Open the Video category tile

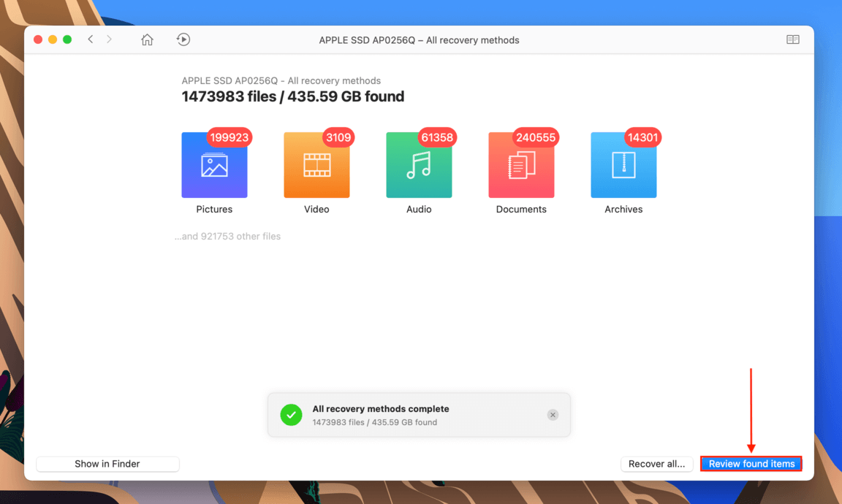coord(316,165)
